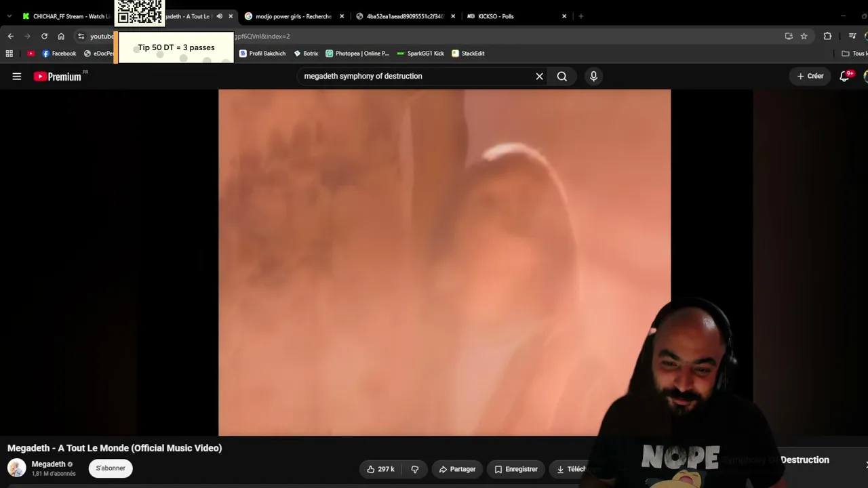Mute the audio on the Megadeth tab
This screenshot has width=868, height=488.
point(219,16)
